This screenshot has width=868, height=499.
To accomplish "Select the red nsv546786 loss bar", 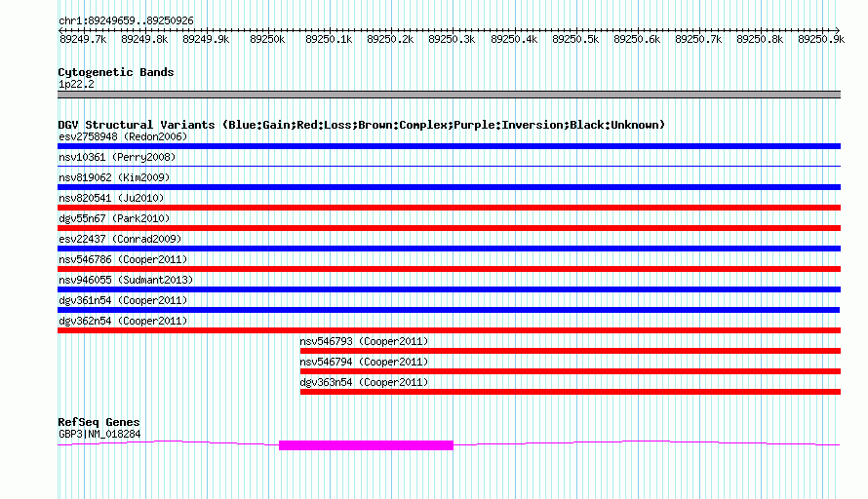I will point(449,269).
